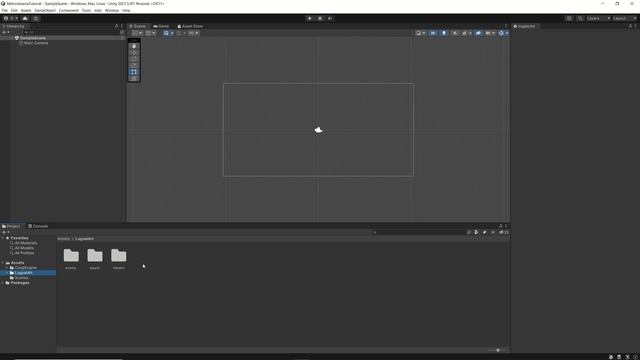This screenshot has width=640, height=360.
Task: Select the Rotate tool in Scene toolbar
Action: tap(134, 59)
